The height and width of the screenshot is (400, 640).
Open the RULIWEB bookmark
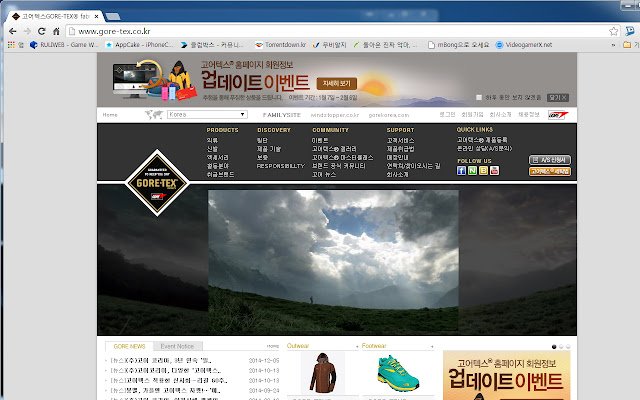point(64,45)
